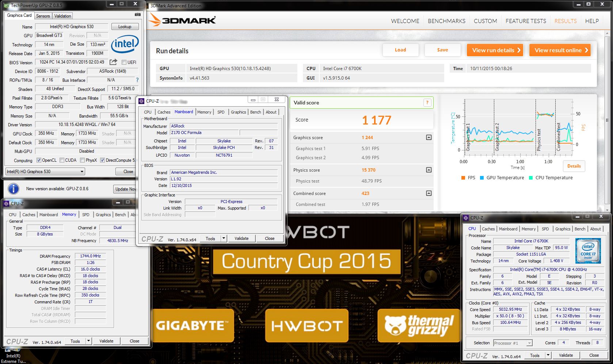Click the green CPU Temperature legend swatch

pos(531,178)
